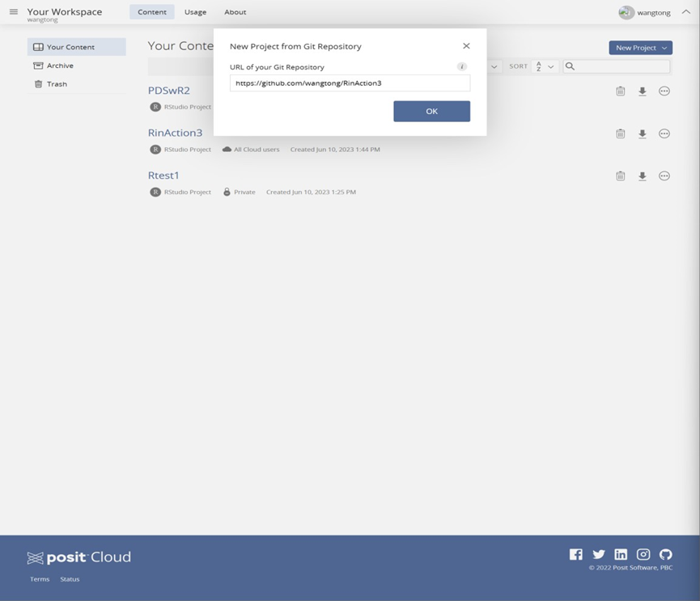Viewport: 700px width, 601px height.
Task: Open the Status link in footer
Action: tap(70, 579)
